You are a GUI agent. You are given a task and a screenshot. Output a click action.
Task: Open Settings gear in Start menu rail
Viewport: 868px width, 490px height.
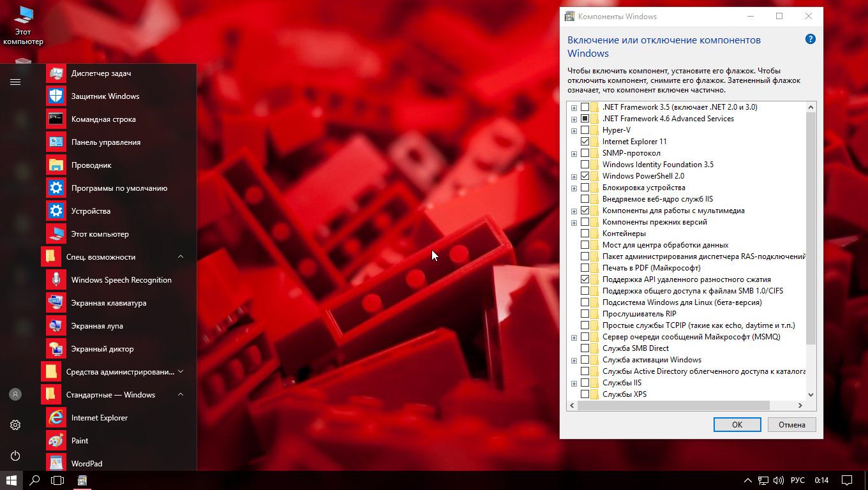tap(15, 425)
